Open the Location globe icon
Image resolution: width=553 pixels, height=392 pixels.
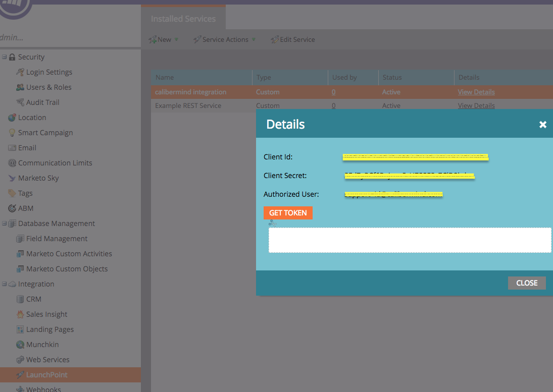coord(12,118)
